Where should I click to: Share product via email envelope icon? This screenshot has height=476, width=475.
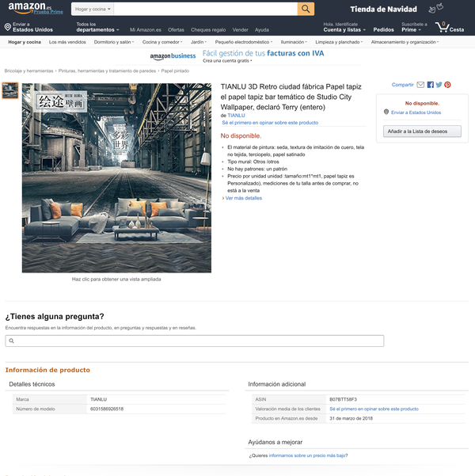[x=420, y=85]
